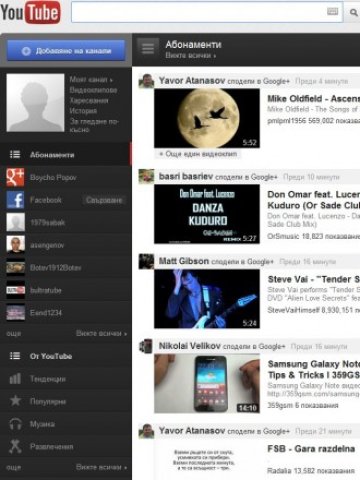This screenshot has height=480, width=360.
Task: Open the 1979sabak subscription
Action: tap(47, 223)
